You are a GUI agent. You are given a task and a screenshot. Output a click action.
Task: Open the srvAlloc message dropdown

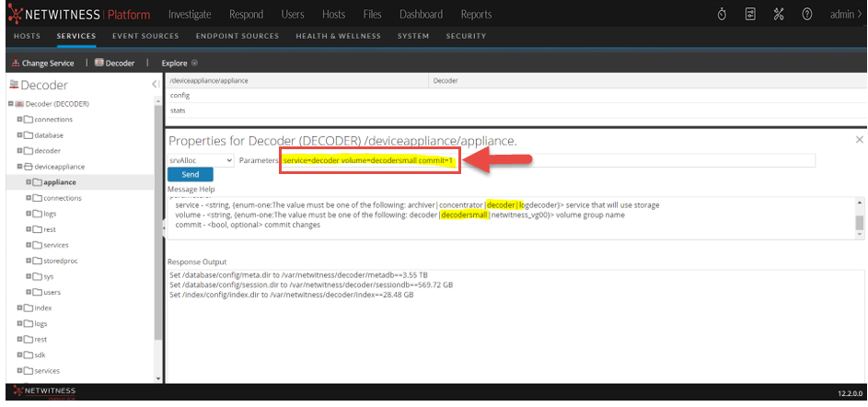(201, 160)
